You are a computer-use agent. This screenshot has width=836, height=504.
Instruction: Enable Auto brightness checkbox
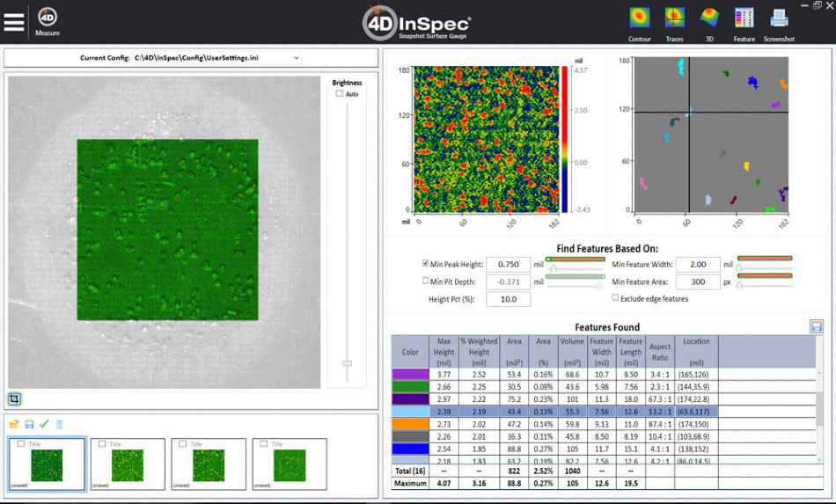click(x=340, y=94)
